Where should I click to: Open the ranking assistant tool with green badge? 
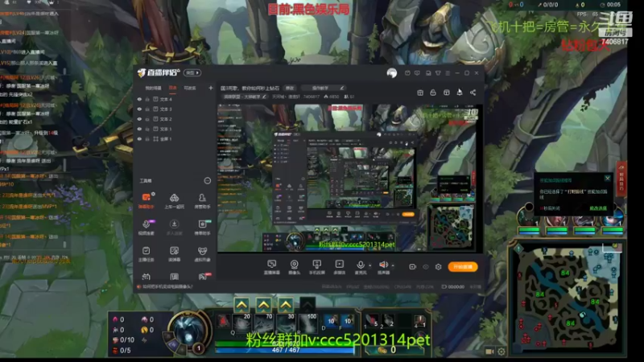[203, 227]
